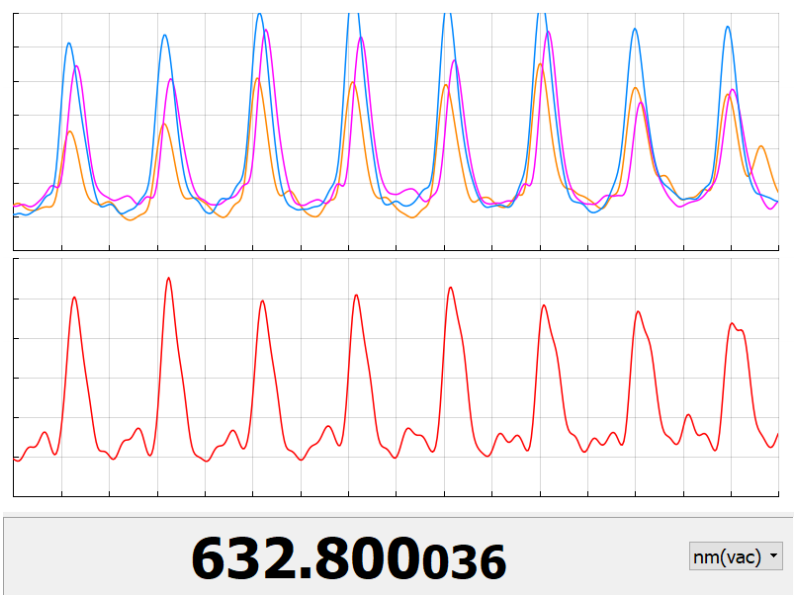798x599 pixels.
Task: Click the small 036 trailing digits
Action: [x=462, y=563]
